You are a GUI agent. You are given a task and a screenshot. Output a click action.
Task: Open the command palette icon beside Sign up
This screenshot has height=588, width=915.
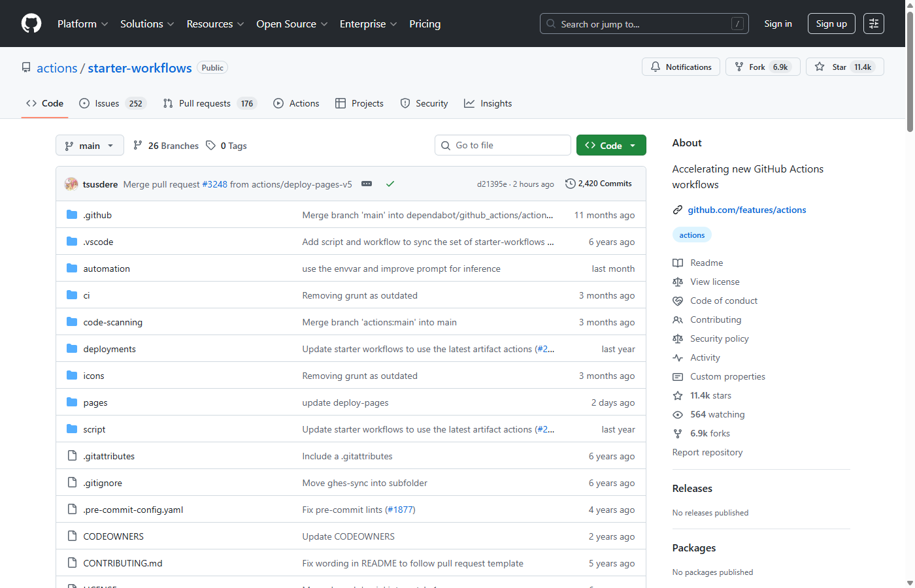point(874,24)
